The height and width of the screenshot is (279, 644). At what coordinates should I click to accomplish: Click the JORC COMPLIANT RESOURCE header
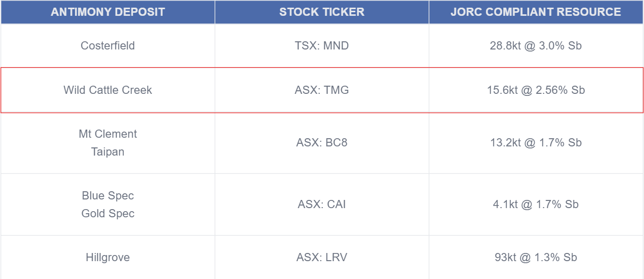pyautogui.click(x=535, y=12)
